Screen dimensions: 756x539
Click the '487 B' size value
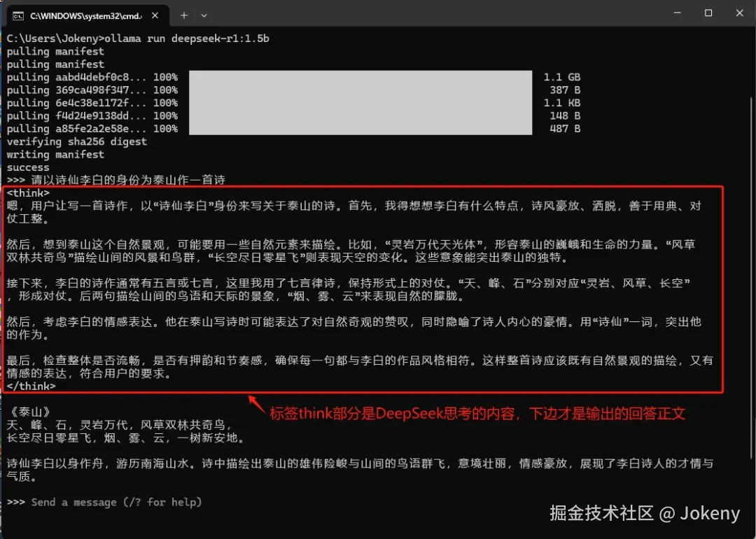[x=565, y=129]
